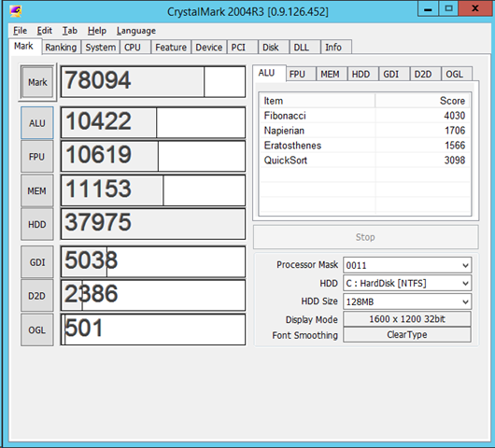Screen dimensions: 495x448
Task: Expand the Processor Mask dropdown
Action: [407, 265]
